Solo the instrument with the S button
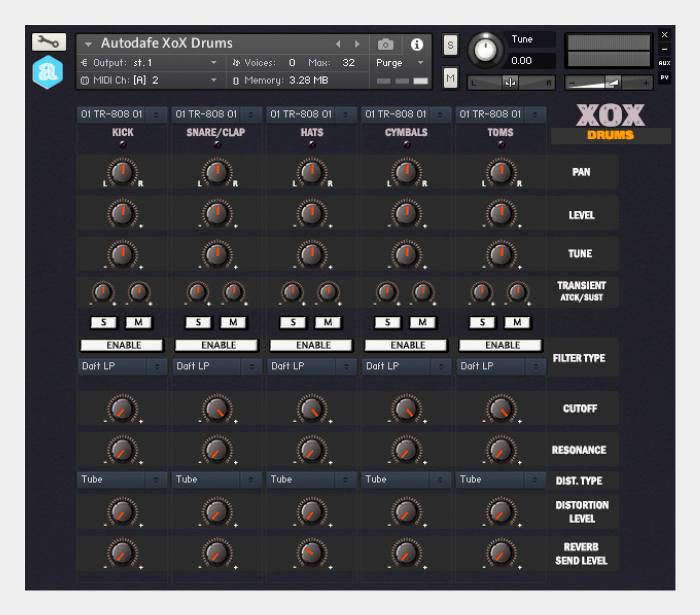 tap(450, 44)
